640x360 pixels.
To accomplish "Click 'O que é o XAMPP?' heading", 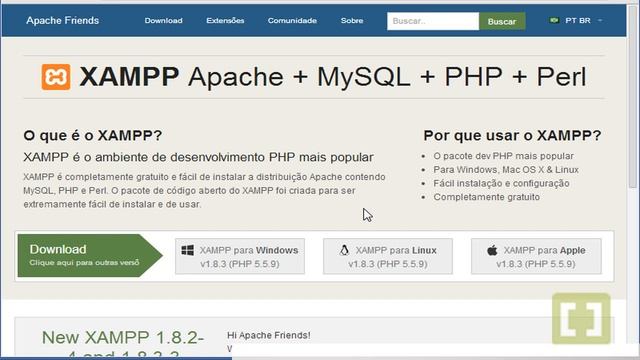I will coord(93,136).
